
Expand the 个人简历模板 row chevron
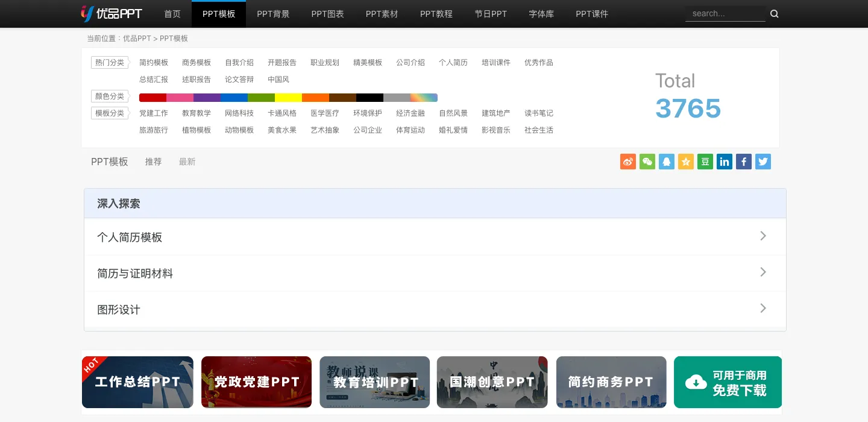763,236
